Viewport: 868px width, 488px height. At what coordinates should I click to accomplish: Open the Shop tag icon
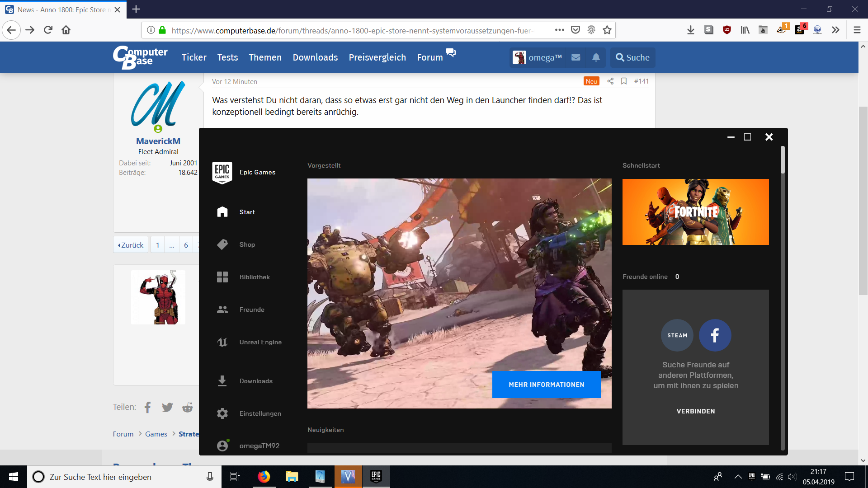(x=222, y=244)
